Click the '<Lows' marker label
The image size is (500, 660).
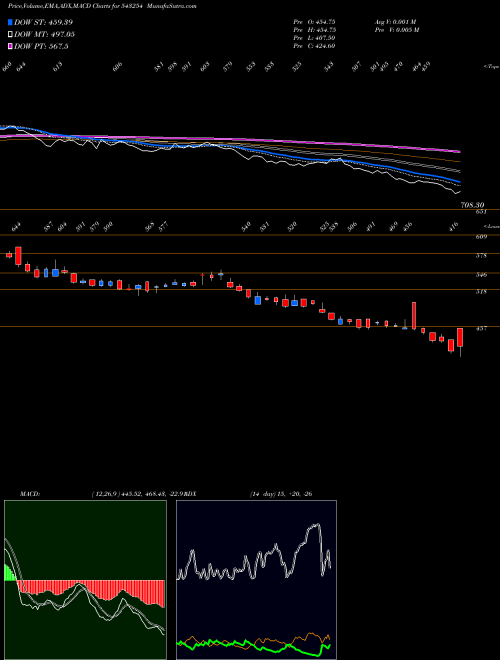[x=491, y=226]
